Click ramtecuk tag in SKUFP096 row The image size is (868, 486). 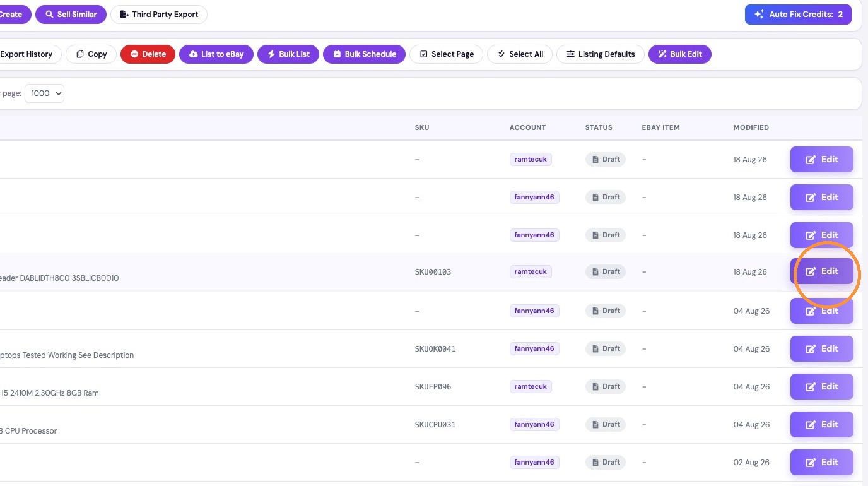point(531,386)
